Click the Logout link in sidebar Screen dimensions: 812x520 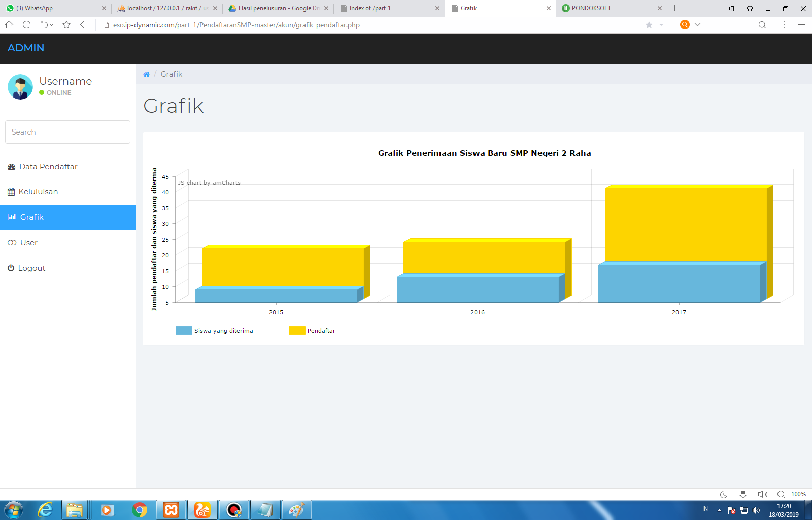31,268
